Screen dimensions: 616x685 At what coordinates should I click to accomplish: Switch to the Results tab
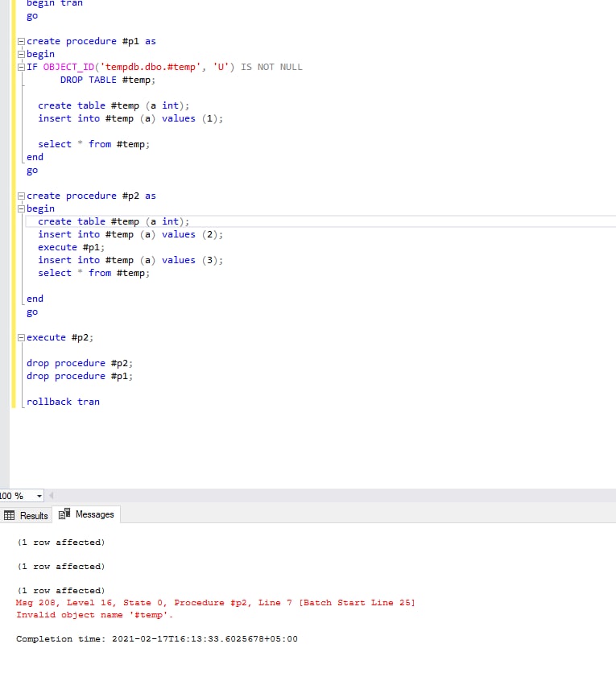26,515
